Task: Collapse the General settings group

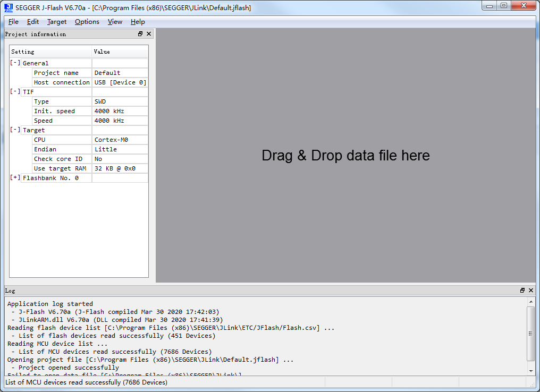Action: point(15,63)
